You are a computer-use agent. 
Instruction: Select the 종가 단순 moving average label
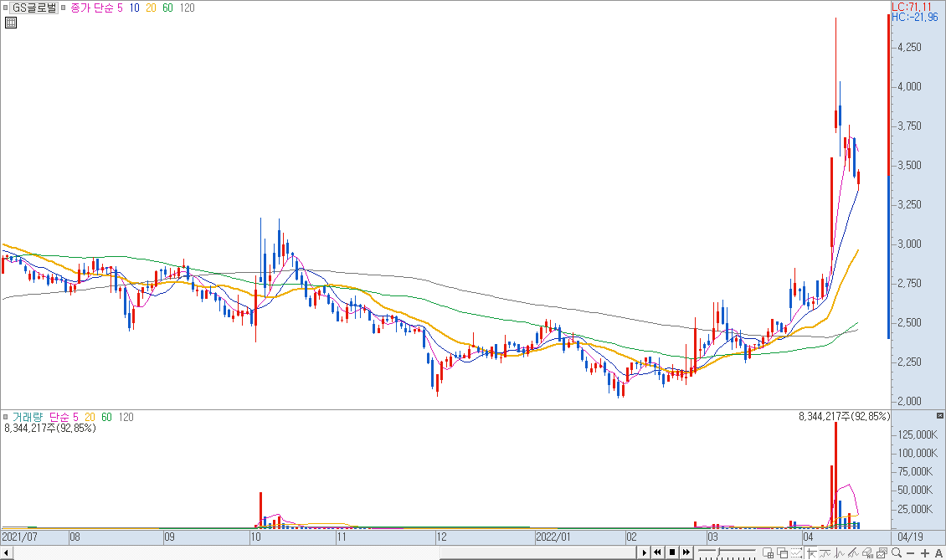[x=92, y=8]
